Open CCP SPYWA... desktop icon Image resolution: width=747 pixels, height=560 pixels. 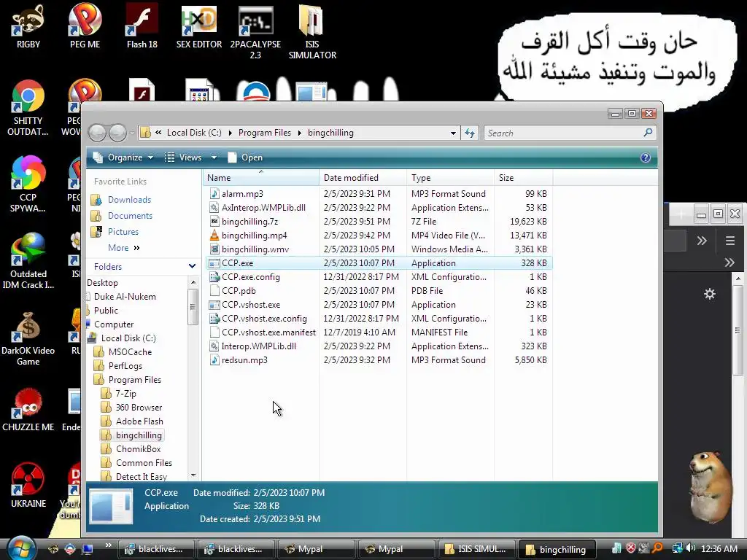[28, 184]
